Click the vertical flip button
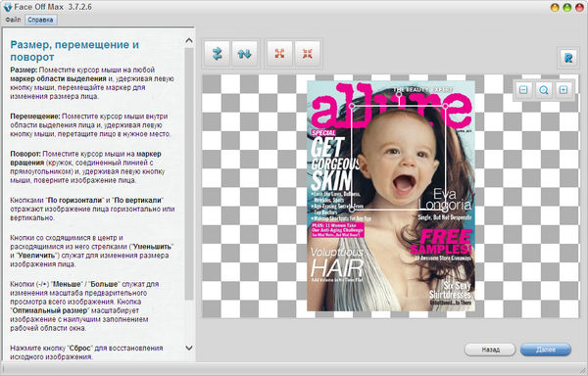The image size is (588, 376). coord(244,54)
